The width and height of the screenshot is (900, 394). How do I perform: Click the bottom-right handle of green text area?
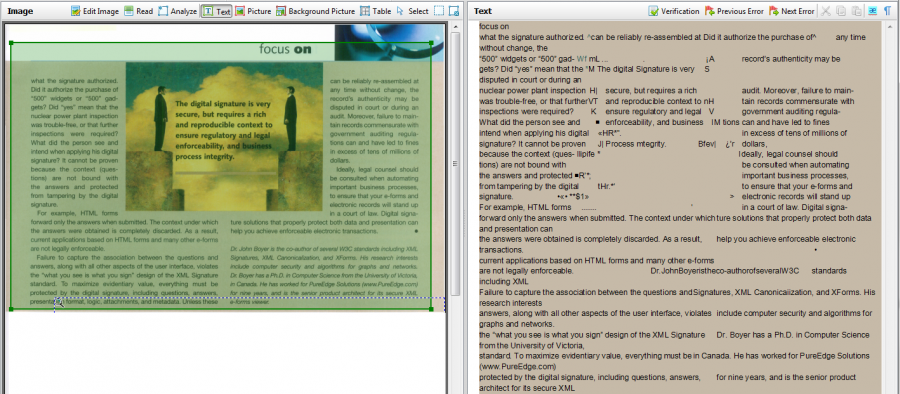pyautogui.click(x=431, y=309)
